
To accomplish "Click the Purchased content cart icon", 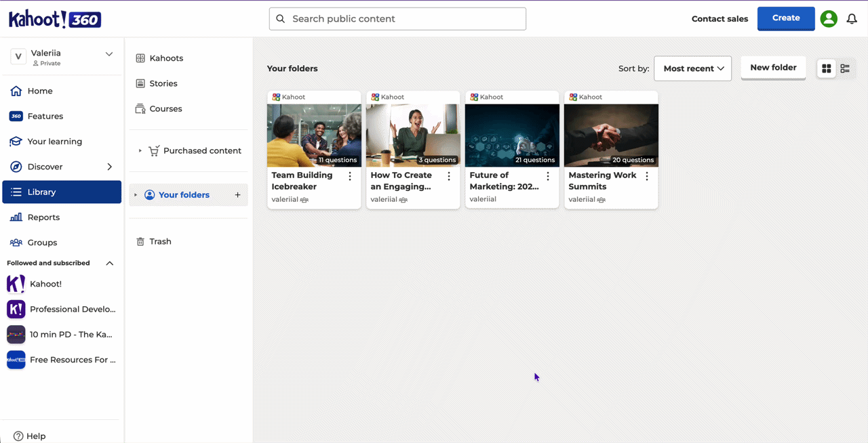I will pos(154,150).
